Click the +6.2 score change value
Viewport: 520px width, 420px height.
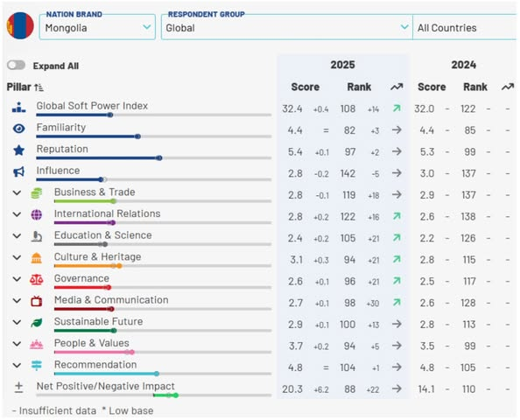coord(321,390)
